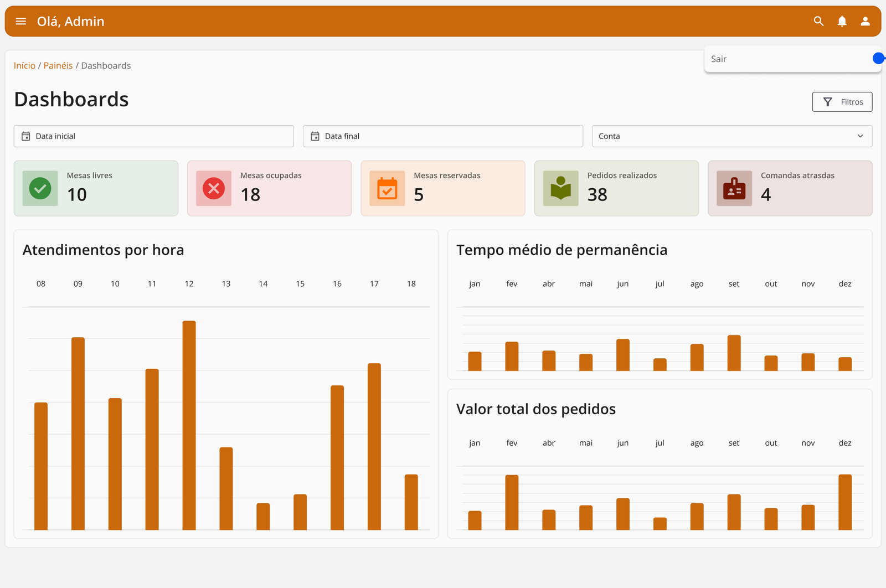Viewport: 886px width, 588px height.
Task: Click the Data final date field
Action: tap(442, 136)
